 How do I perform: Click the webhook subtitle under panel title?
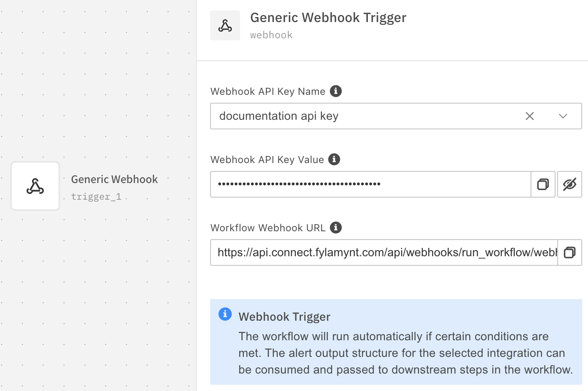(271, 35)
